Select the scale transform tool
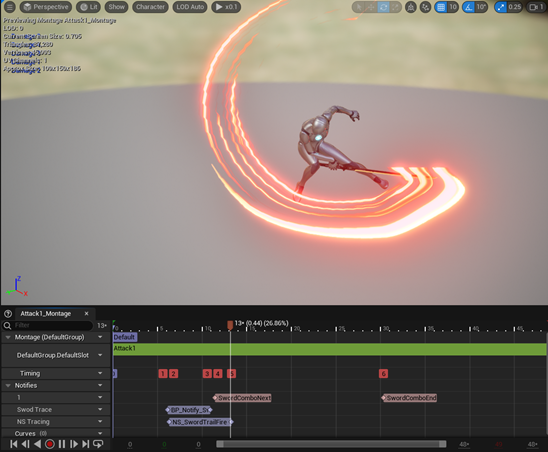 (x=395, y=7)
